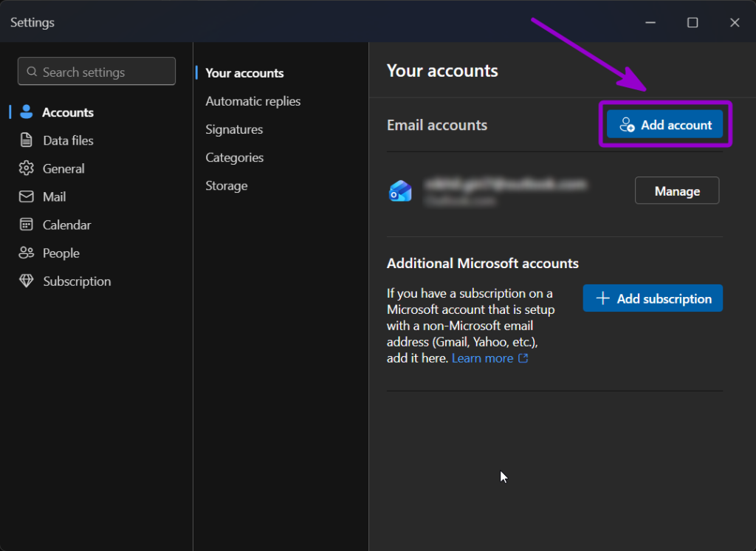Click the Your accounts page heading

pos(442,71)
